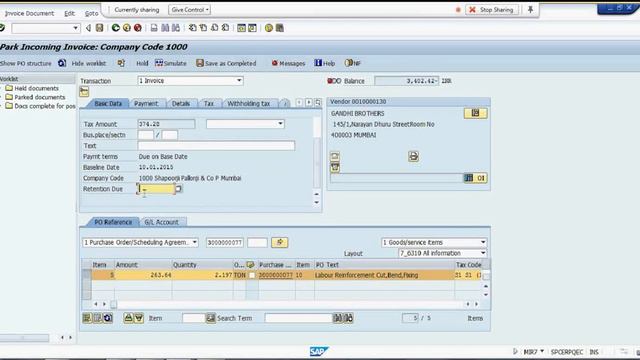Click the Last Page navigation icon

225,28
